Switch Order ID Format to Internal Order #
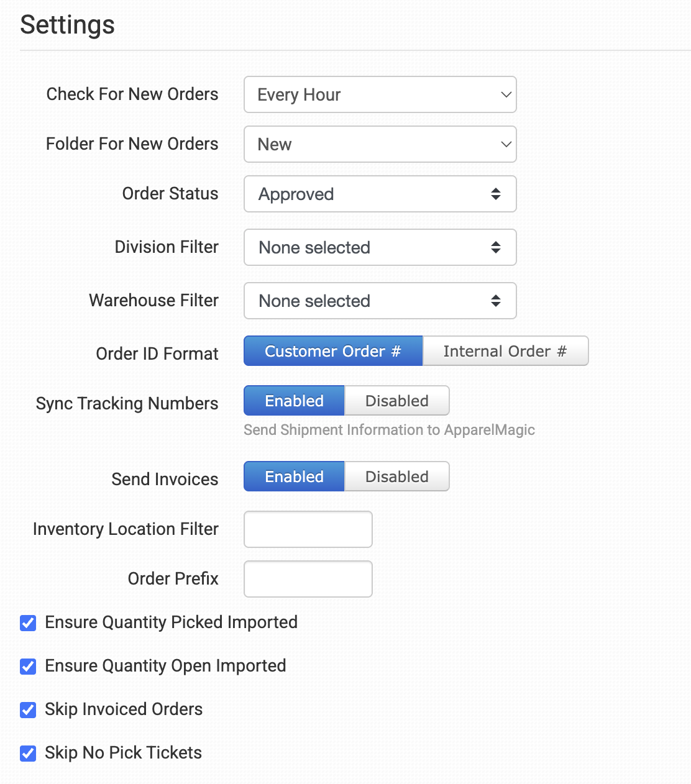 point(505,351)
